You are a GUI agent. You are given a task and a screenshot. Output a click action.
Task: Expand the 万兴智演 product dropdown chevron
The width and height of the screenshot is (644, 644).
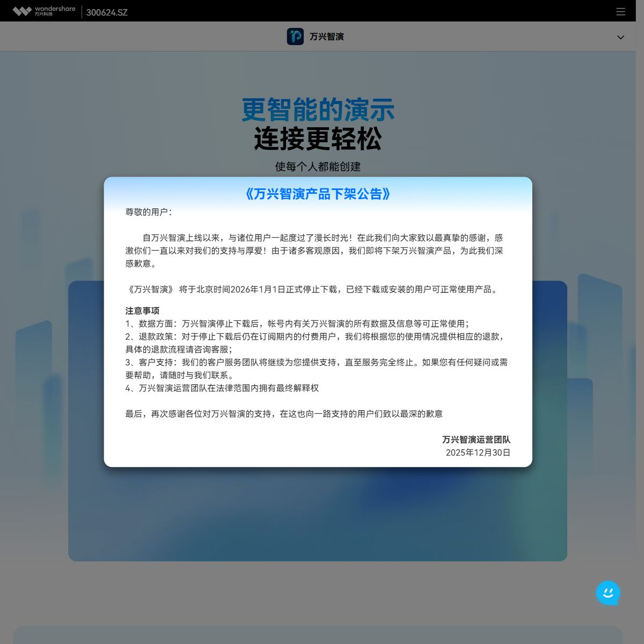coord(621,37)
